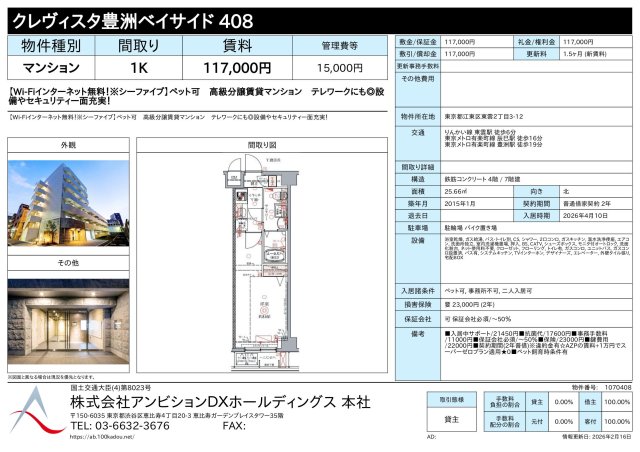Click the 可 保証会社必須/~50% value
640x452 pixels.
coord(477,319)
